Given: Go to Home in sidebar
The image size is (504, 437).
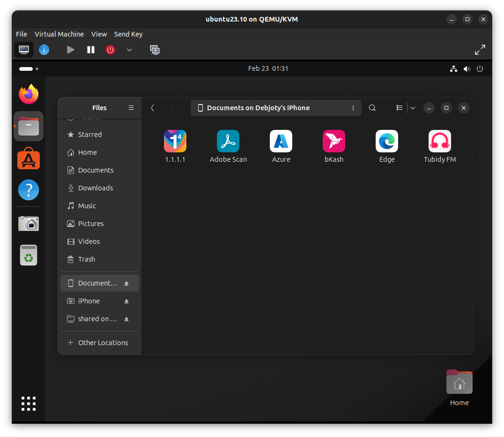Looking at the screenshot, I should click(100, 152).
